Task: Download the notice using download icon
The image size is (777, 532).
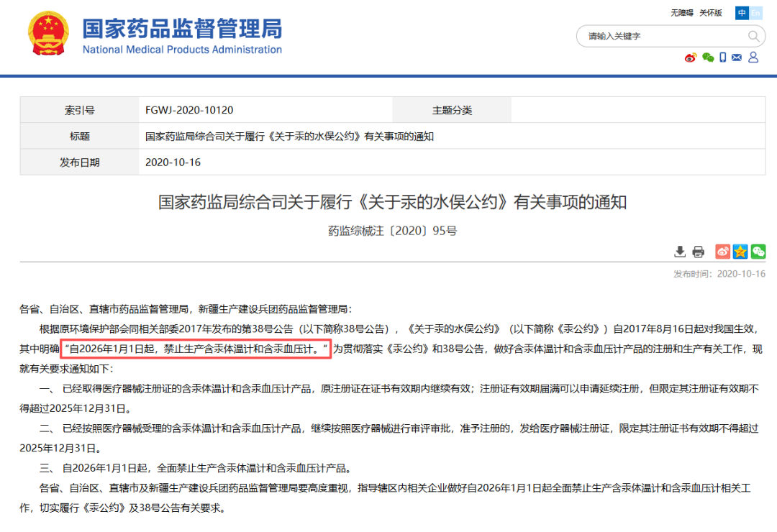Action: [680, 252]
